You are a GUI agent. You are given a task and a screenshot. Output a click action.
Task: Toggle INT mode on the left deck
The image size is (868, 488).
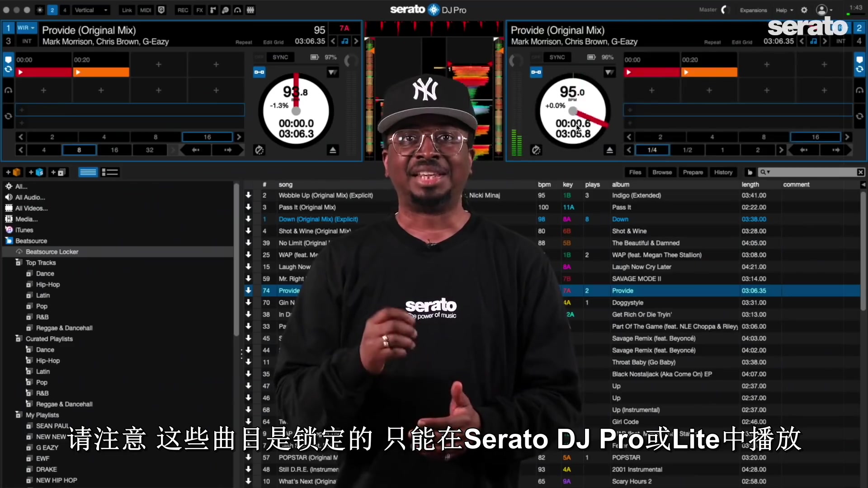click(x=27, y=41)
